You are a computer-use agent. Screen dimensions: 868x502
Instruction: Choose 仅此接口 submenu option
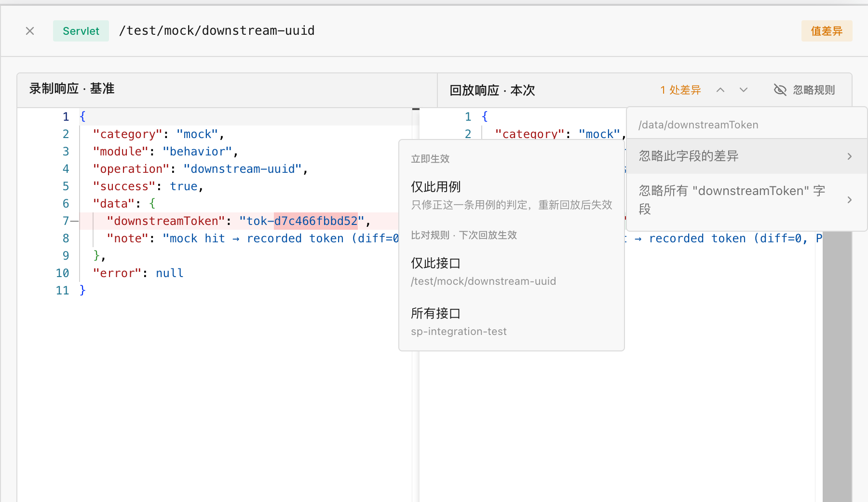512,272
